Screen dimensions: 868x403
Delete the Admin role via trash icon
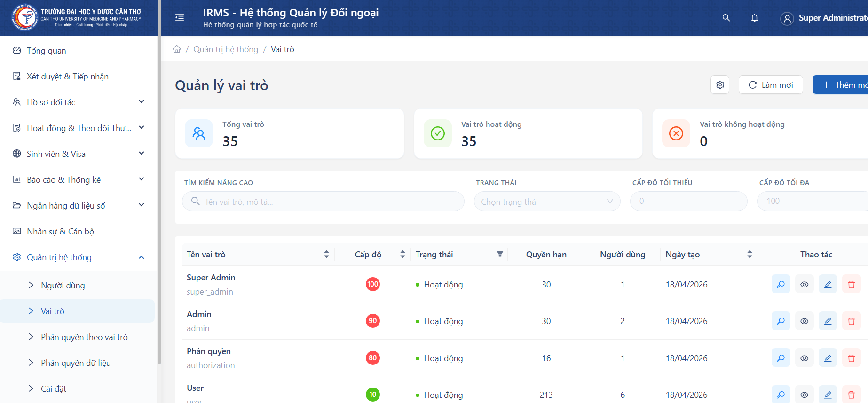tap(851, 321)
